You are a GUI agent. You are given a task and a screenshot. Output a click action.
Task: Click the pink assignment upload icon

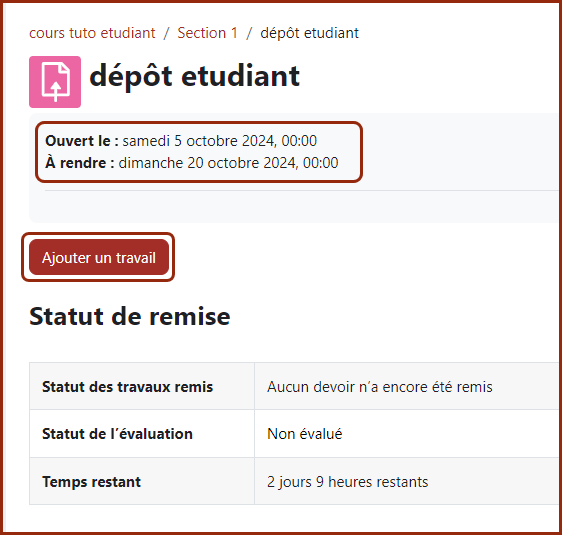point(55,82)
